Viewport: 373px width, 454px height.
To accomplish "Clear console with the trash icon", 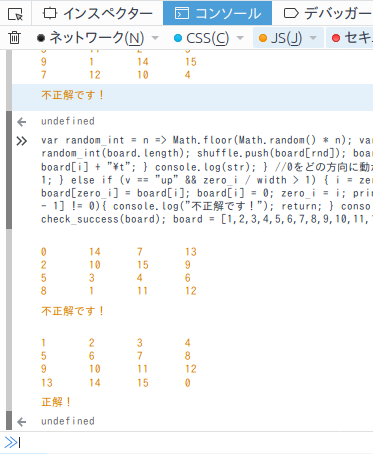I will point(14,38).
